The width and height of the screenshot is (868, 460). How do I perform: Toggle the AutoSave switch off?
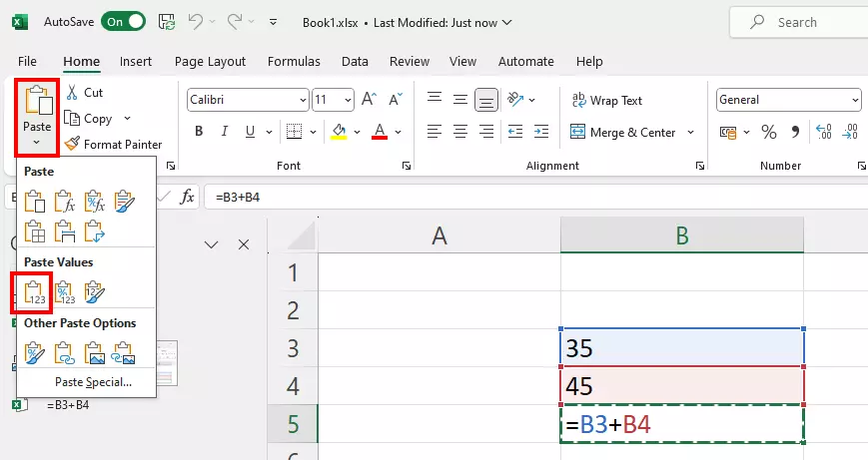pos(123,22)
